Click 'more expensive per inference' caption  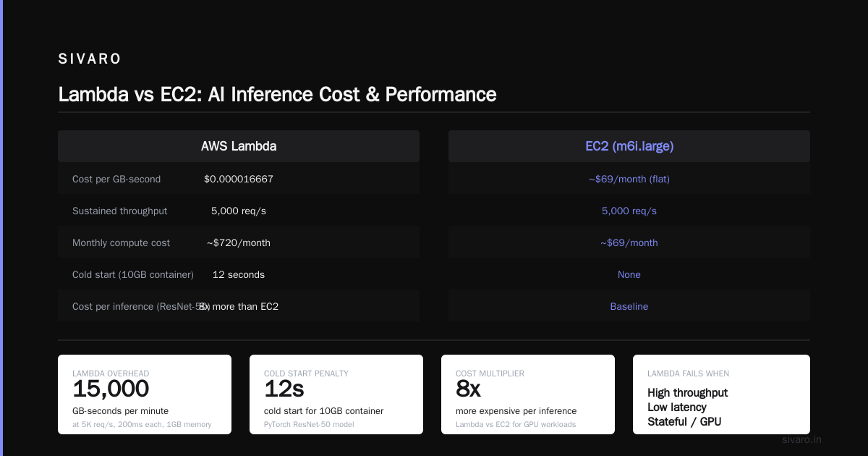(516, 410)
